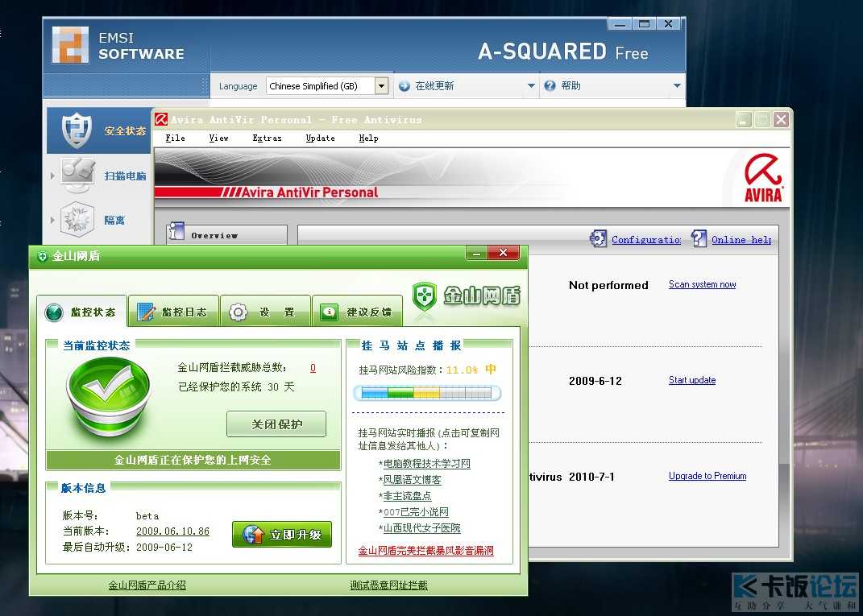Viewport: 863px width, 616px height.
Task: Switch to the 监控状态 tab
Action: point(81,312)
